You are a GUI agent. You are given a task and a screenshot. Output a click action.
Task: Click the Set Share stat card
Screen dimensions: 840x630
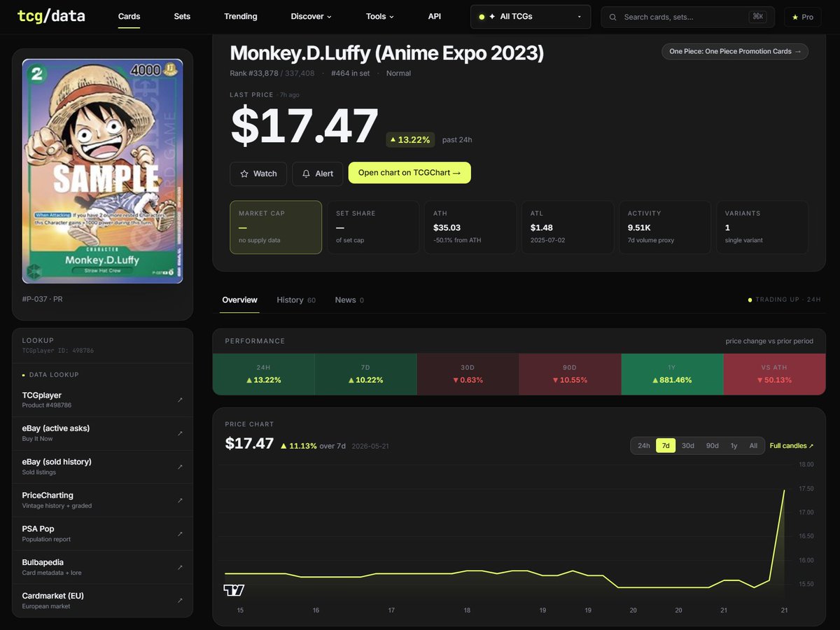(x=373, y=227)
